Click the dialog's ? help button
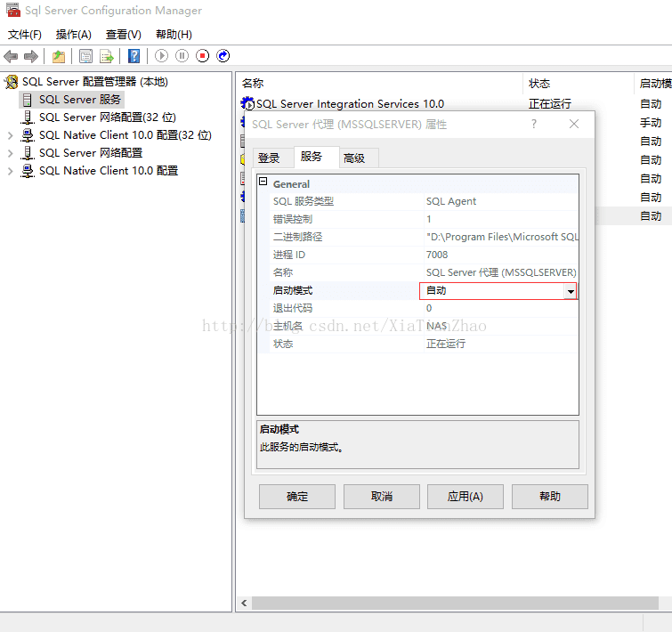 [533, 125]
